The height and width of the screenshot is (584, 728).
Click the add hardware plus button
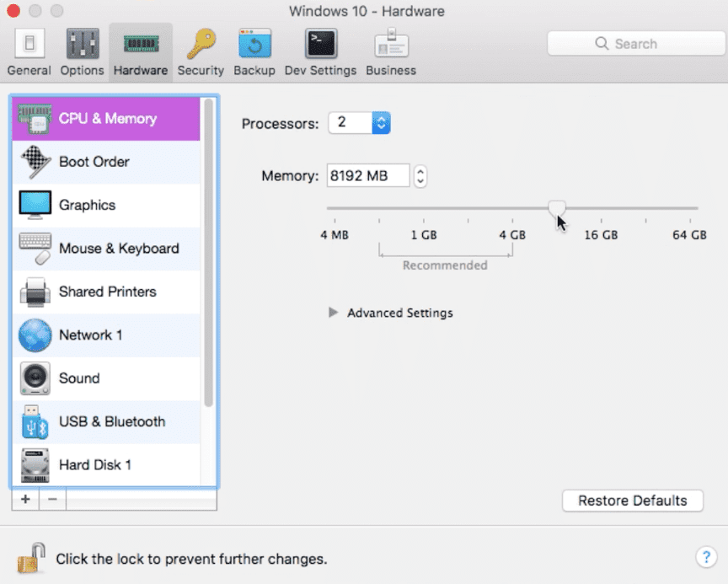pyautogui.click(x=25, y=500)
